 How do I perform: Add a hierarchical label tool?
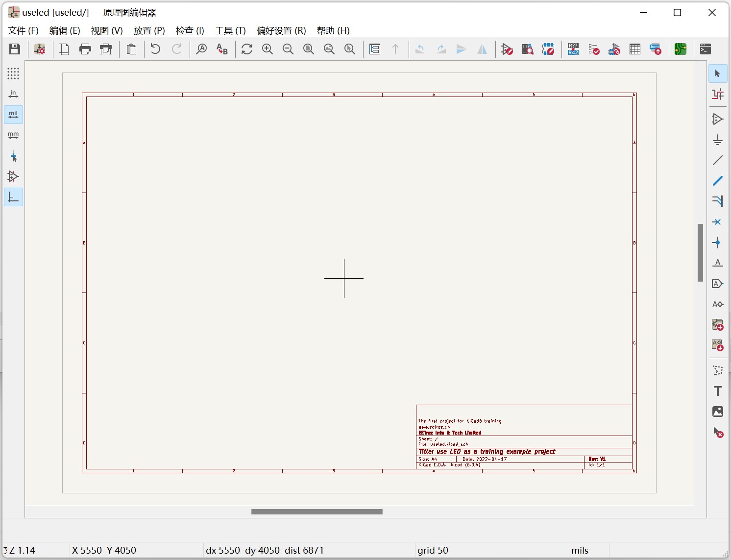coord(718,304)
